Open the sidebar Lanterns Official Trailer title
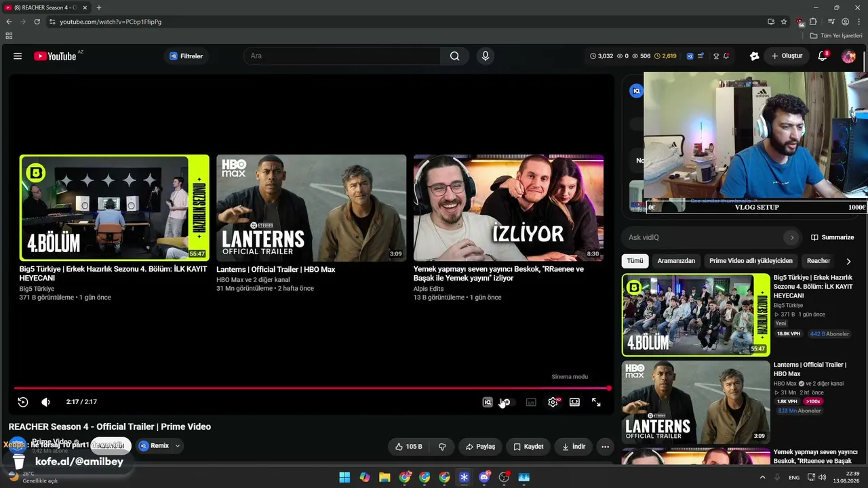 pyautogui.click(x=810, y=369)
